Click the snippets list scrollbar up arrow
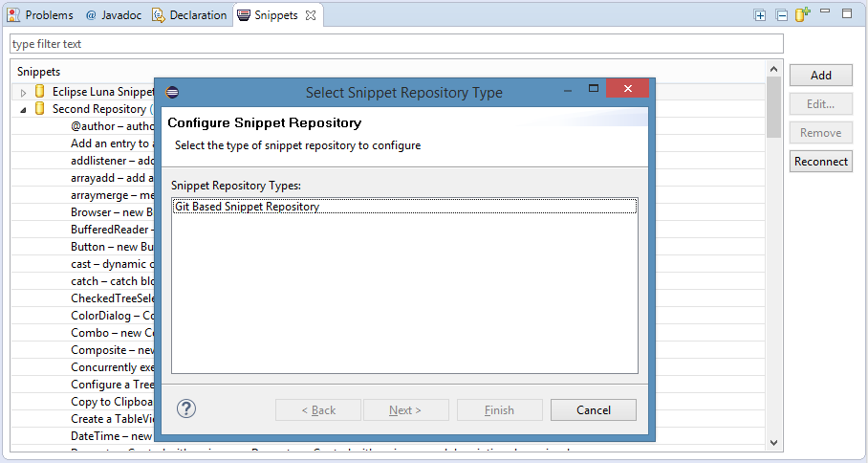Viewport: 868px width, 463px height. point(773,70)
